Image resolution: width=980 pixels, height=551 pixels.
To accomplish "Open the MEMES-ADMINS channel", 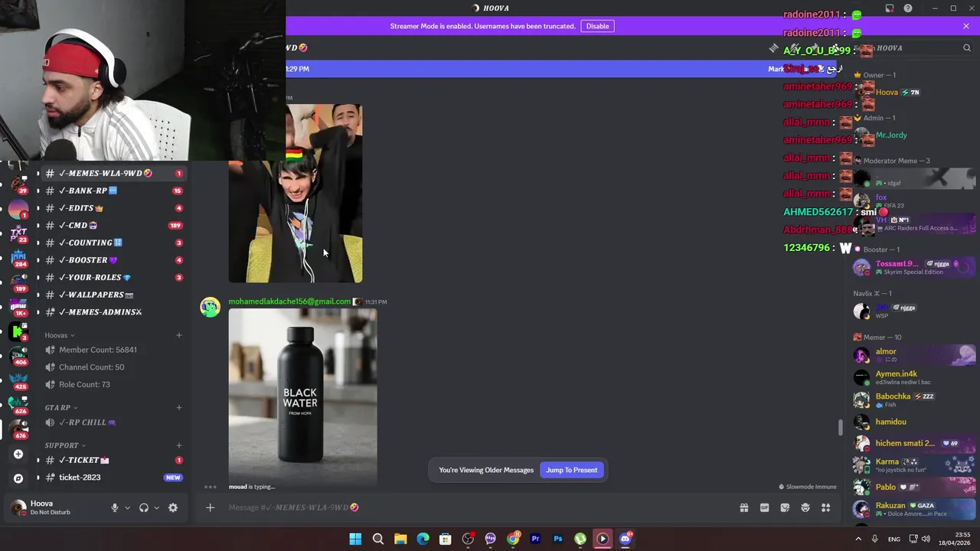I will pos(113,312).
